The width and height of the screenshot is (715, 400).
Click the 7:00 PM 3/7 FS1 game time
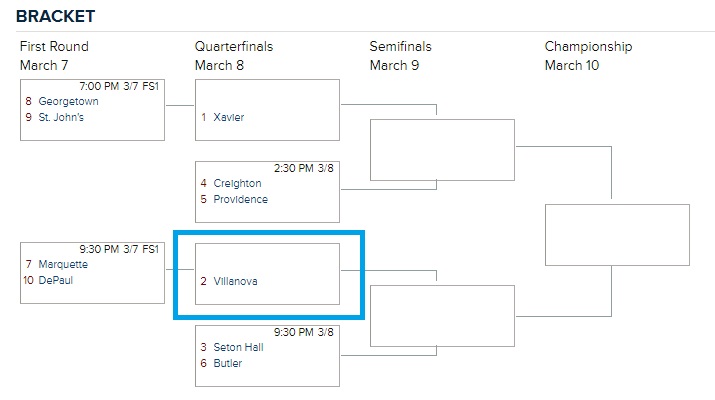pos(120,87)
